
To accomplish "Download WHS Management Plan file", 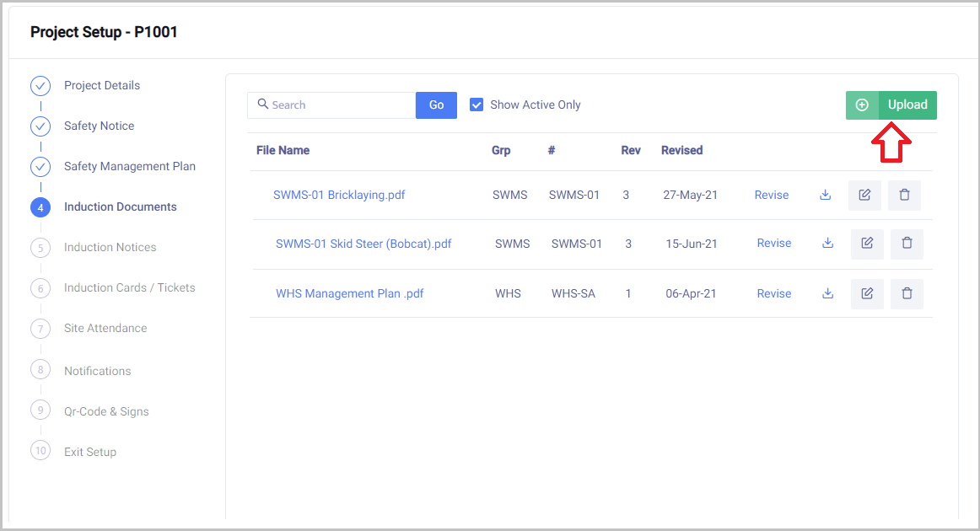I will click(x=827, y=293).
